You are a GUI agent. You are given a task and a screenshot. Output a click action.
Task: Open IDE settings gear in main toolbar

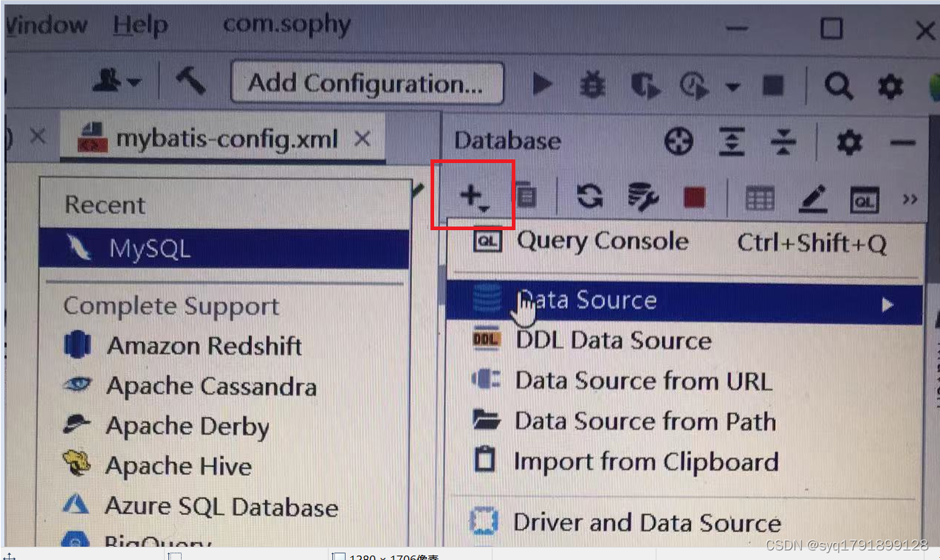click(x=891, y=87)
